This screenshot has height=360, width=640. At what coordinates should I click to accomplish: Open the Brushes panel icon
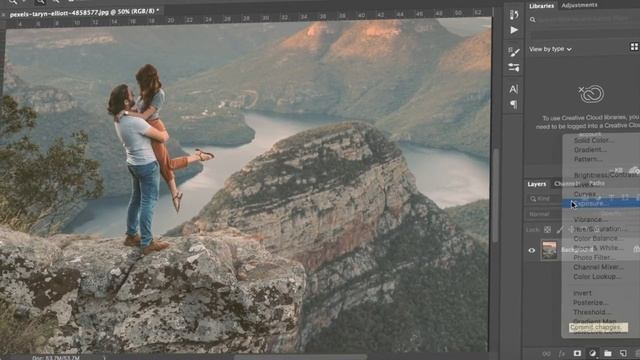(514, 52)
